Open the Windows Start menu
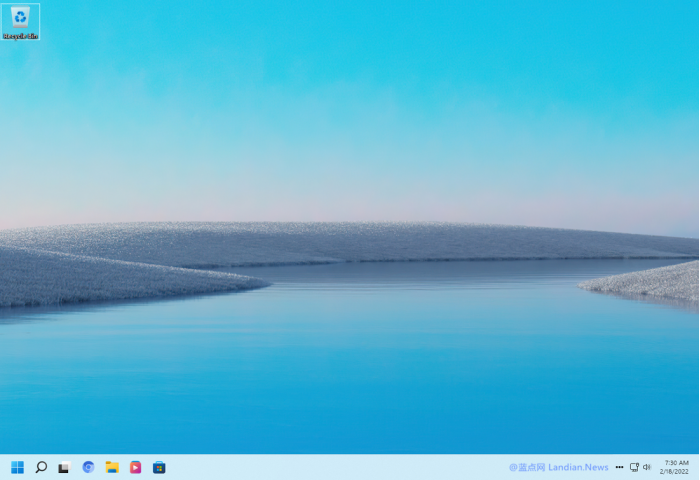The image size is (700, 480). point(17,467)
